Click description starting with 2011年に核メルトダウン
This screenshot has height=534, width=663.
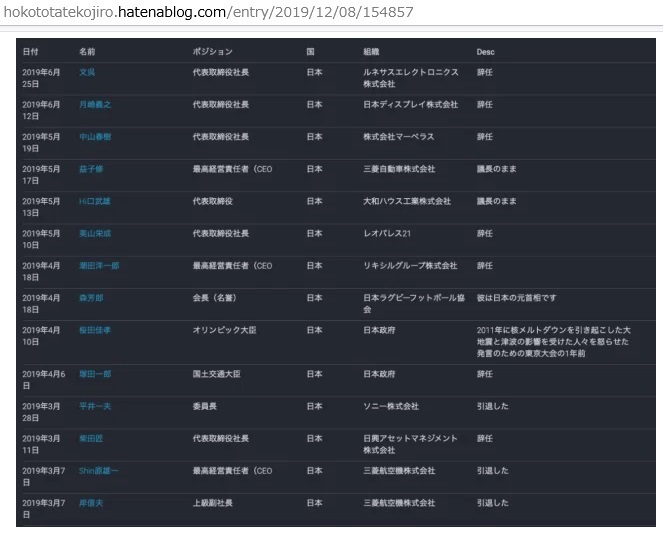[x=553, y=342]
